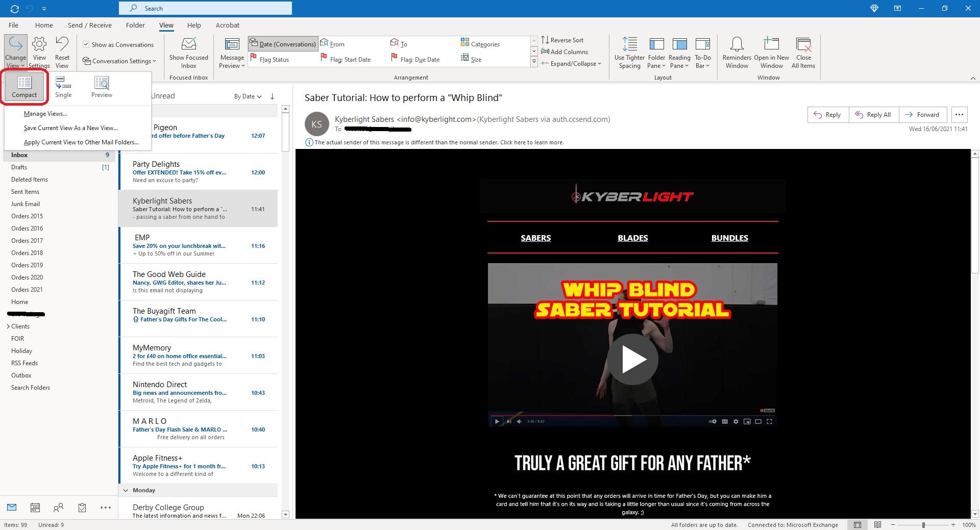
Task: Choose the Preview view option
Action: (x=102, y=87)
